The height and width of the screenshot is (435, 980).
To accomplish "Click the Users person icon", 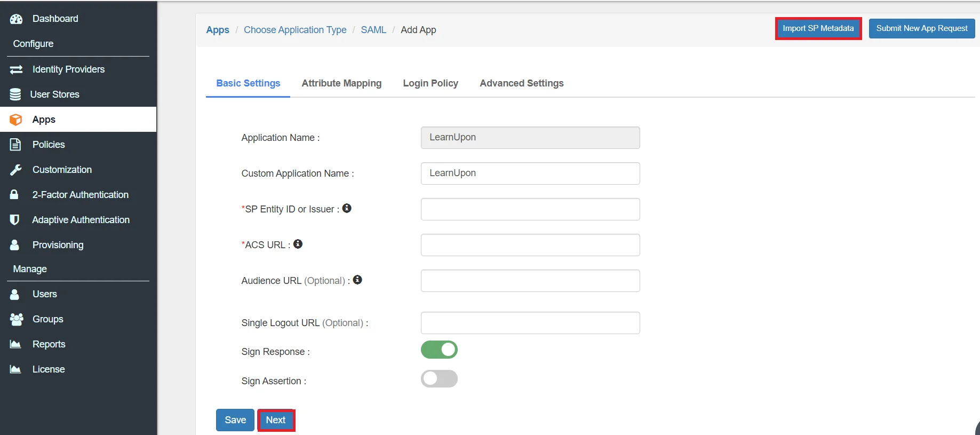I will click(14, 294).
